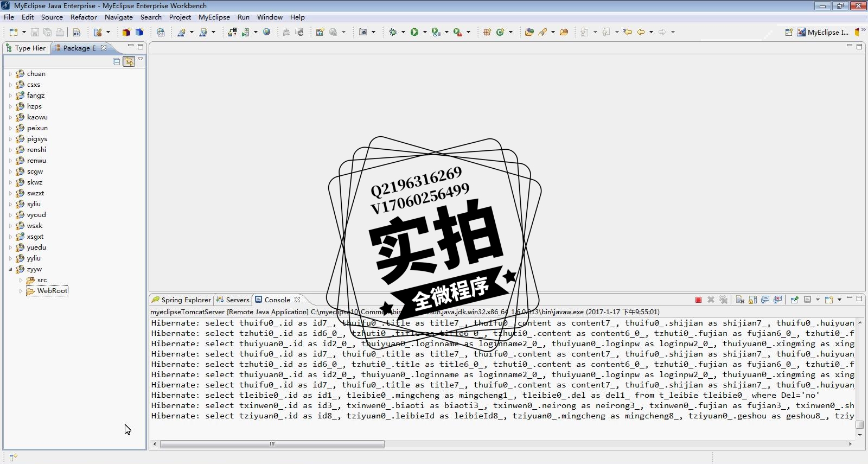Click the Run external tools icon
The width and height of the screenshot is (868, 464).
click(x=457, y=32)
